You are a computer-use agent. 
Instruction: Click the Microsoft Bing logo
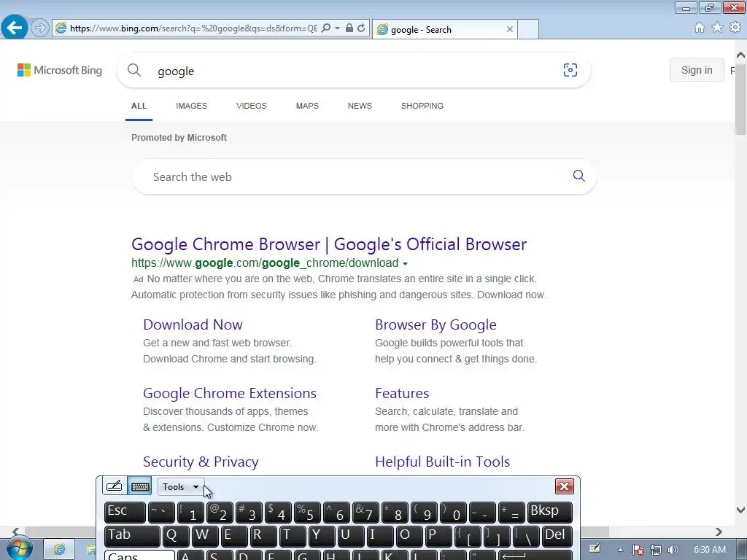tap(60, 71)
